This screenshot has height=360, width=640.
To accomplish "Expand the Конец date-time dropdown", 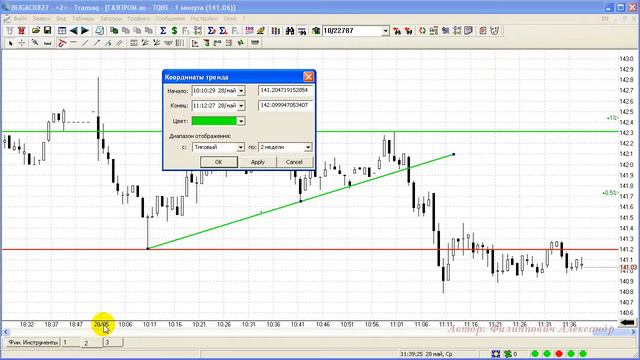I will pyautogui.click(x=241, y=106).
